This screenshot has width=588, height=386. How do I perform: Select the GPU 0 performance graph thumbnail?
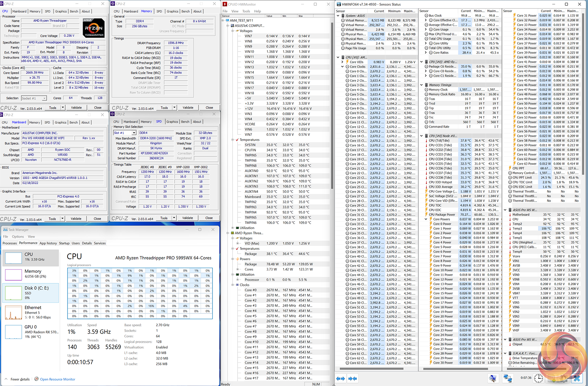(x=14, y=332)
